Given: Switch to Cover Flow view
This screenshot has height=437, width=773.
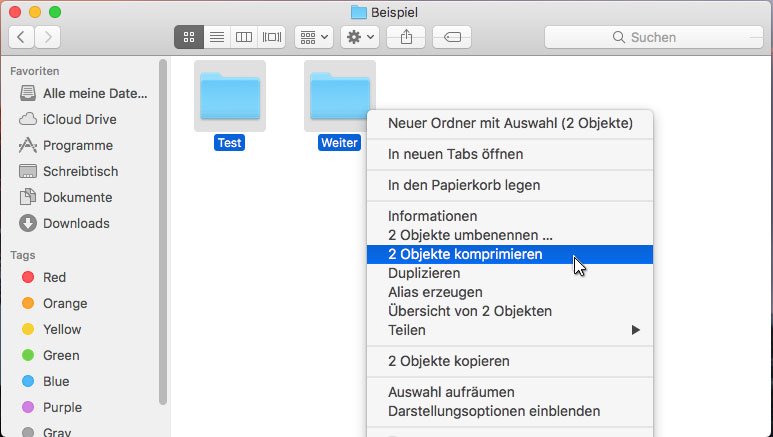Looking at the screenshot, I should [272, 37].
